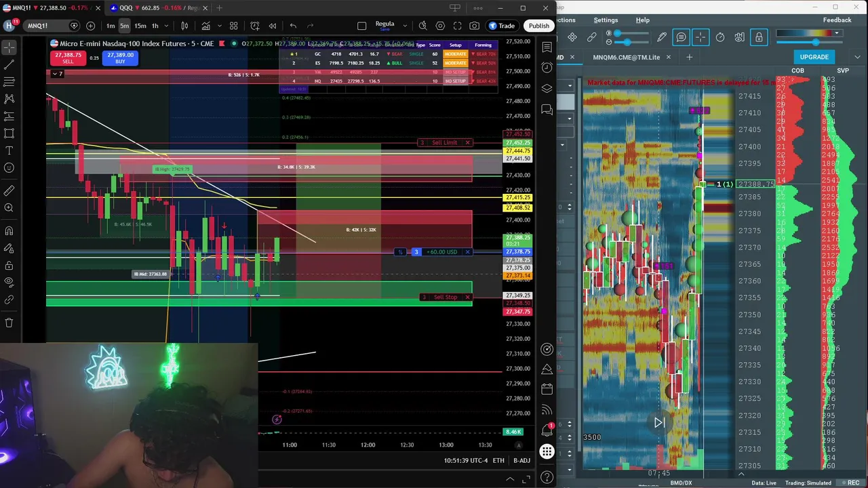The height and width of the screenshot is (488, 868).
Task: Select the 1m timeframe
Action: pos(110,26)
